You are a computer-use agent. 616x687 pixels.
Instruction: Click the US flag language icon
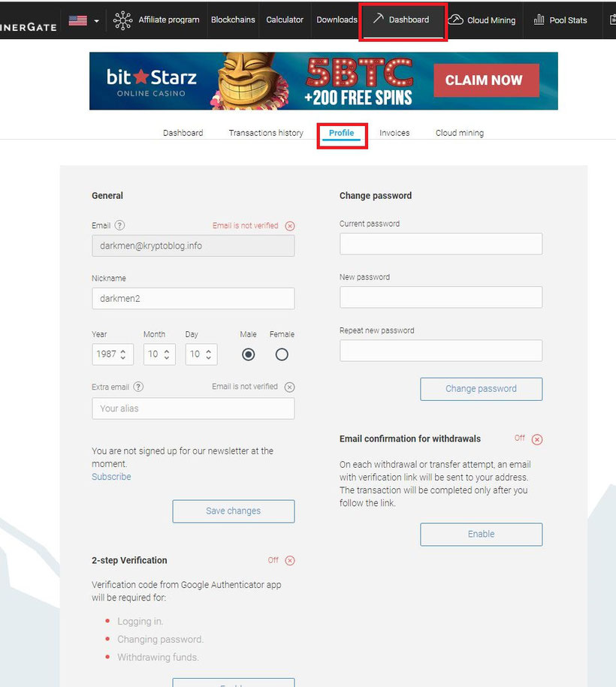77,20
